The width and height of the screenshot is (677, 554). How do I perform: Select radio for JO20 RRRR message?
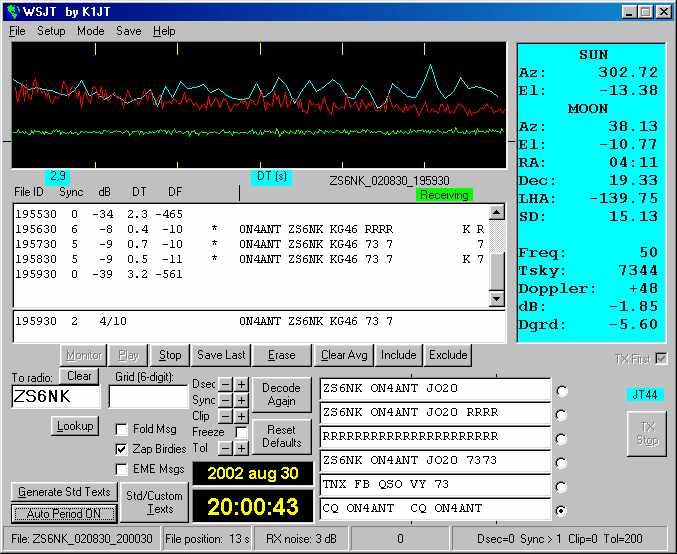(x=562, y=415)
